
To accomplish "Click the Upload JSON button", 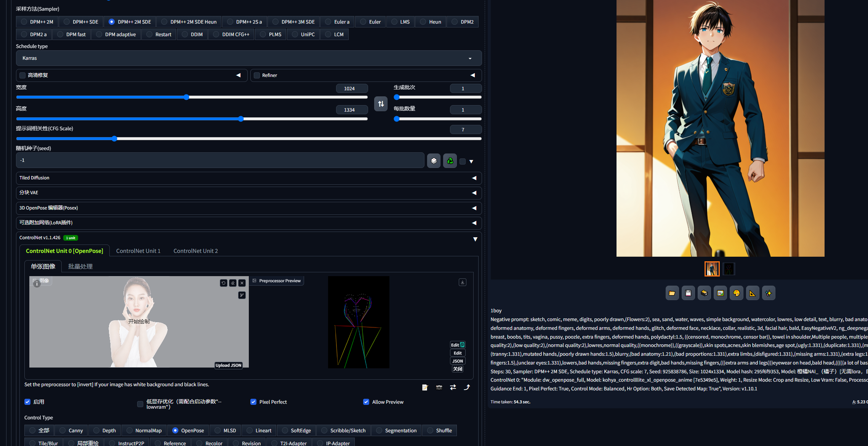I will tap(228, 365).
